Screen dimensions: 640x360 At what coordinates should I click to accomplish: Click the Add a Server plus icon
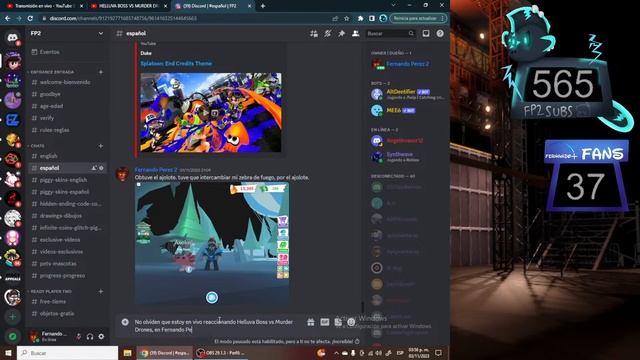(13, 316)
